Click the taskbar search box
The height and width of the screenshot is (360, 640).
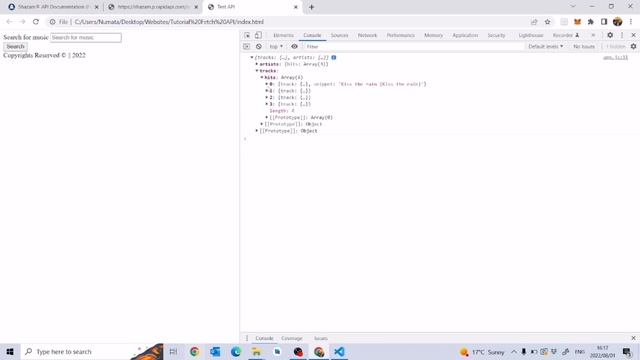[92, 351]
